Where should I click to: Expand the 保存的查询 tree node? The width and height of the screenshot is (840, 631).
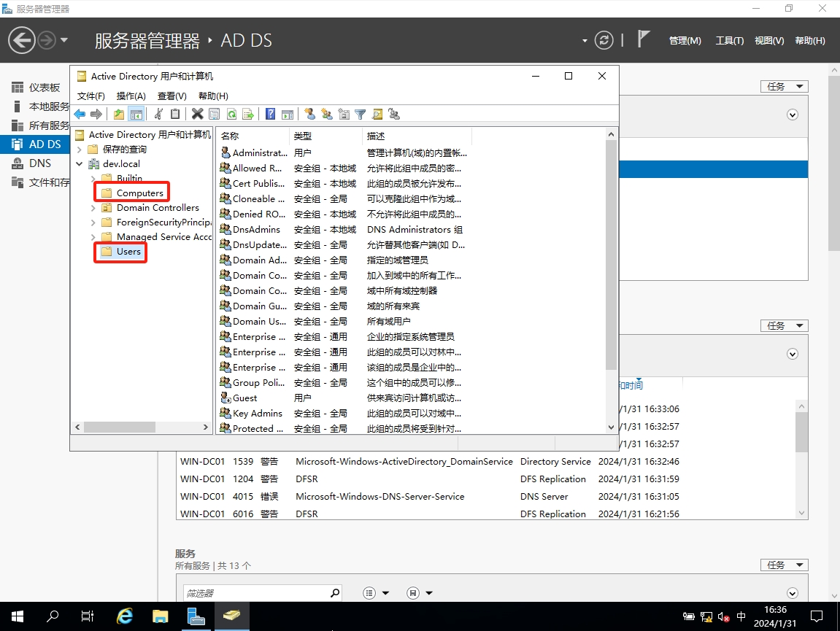[x=80, y=150]
